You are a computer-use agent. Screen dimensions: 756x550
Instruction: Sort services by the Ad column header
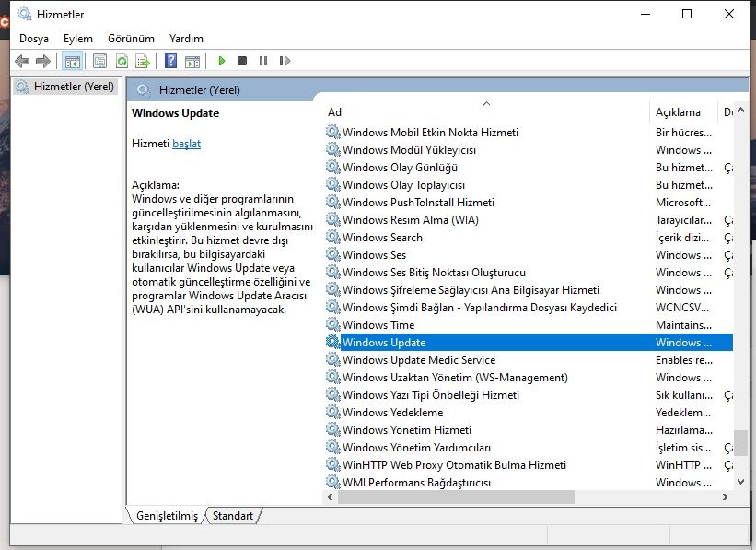[x=486, y=111]
